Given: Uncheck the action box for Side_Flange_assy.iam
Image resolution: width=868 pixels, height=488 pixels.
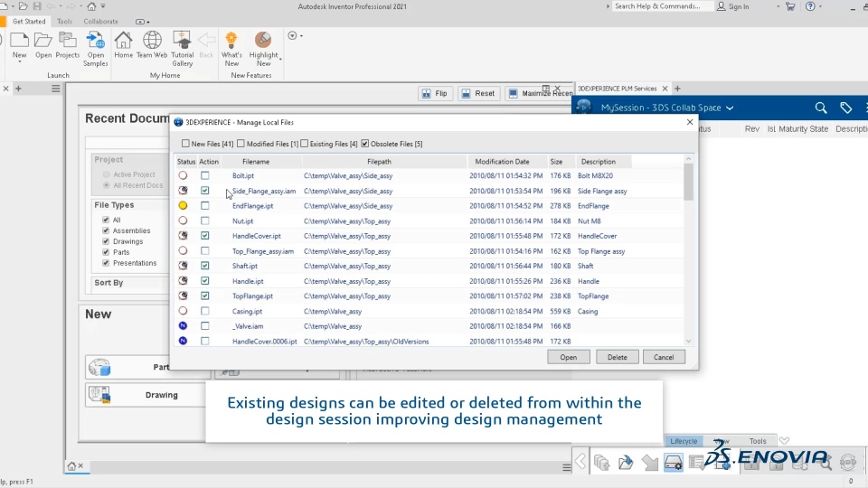Looking at the screenshot, I should [205, 191].
